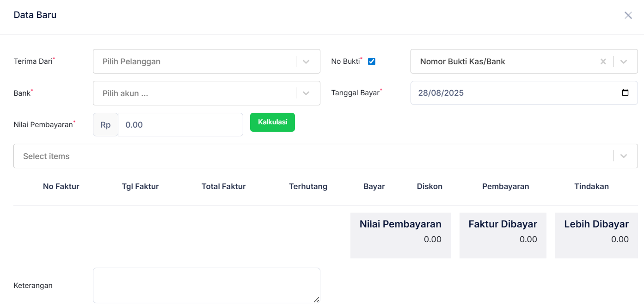
Task: Close the Data Baru dialog
Action: coord(628,15)
